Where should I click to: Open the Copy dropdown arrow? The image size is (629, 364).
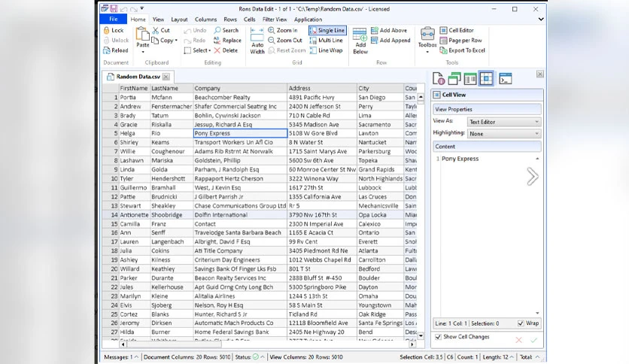point(176,40)
